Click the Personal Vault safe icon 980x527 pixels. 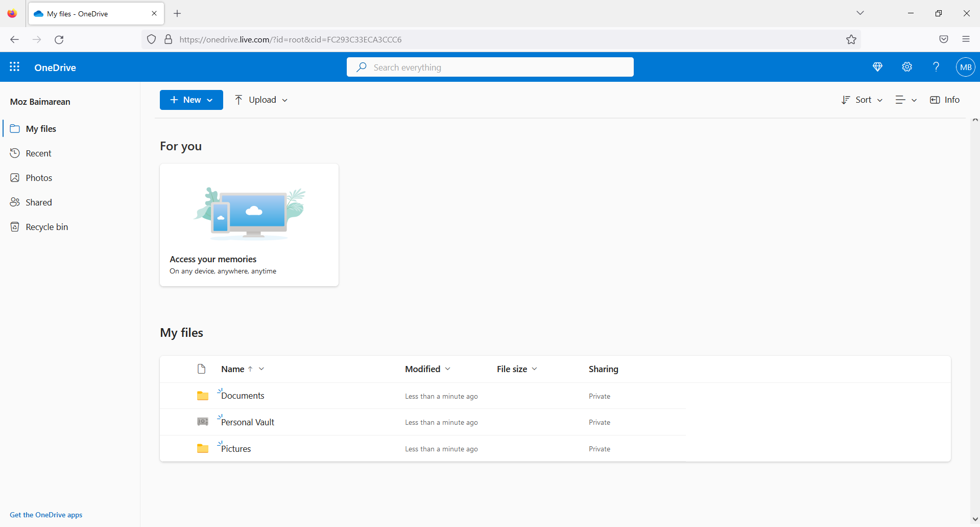point(203,422)
